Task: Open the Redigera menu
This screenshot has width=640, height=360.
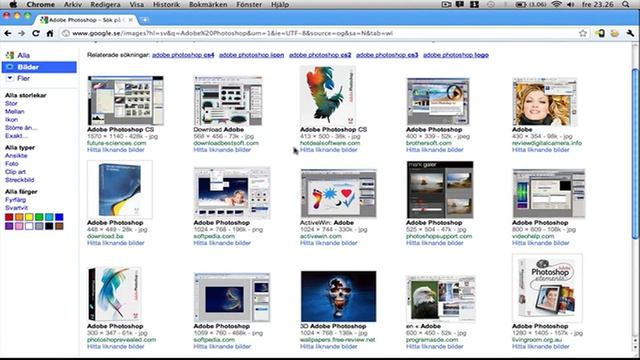Action: coord(105,4)
